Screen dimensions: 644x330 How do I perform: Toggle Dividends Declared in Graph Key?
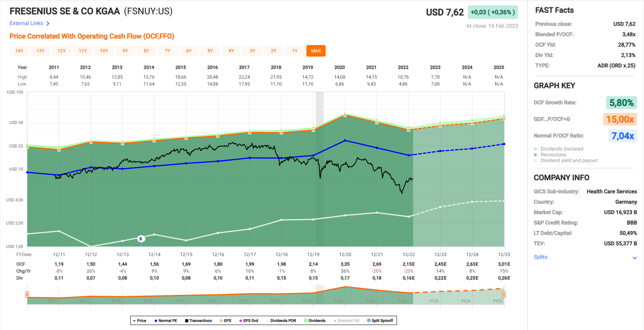pos(562,149)
